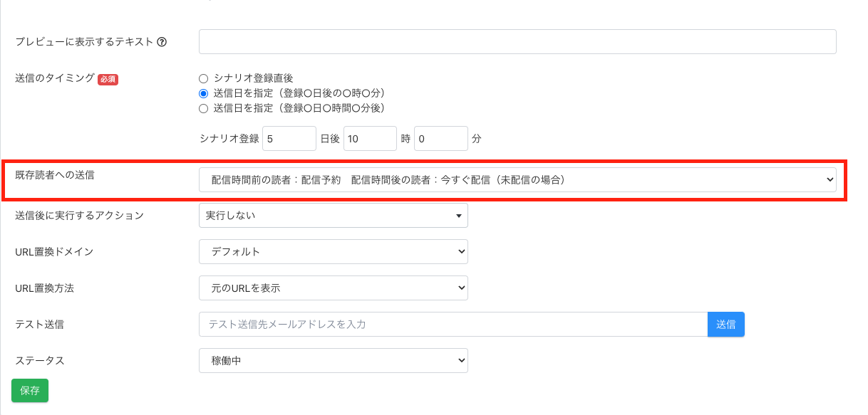868x415 pixels.
Task: Select the シナリオ登録直後 radio option
Action: point(204,78)
